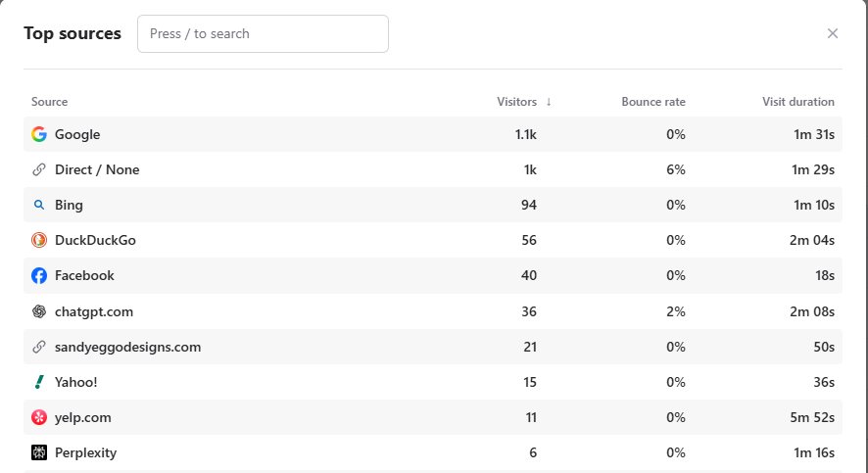Click the link icon beside sandyeggodesigns.com

point(39,347)
